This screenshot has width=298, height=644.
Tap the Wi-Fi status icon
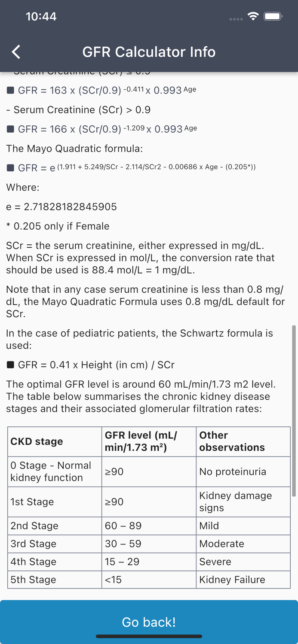click(253, 16)
